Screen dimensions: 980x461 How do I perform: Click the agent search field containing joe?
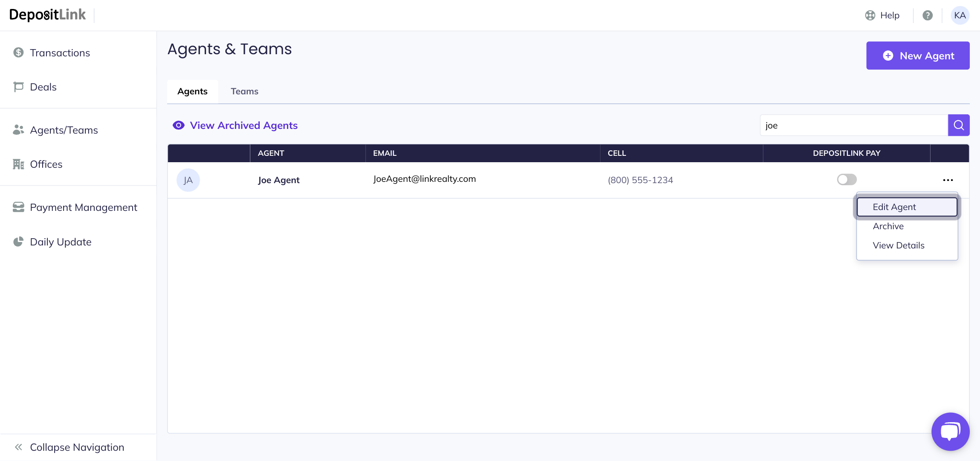click(x=853, y=125)
